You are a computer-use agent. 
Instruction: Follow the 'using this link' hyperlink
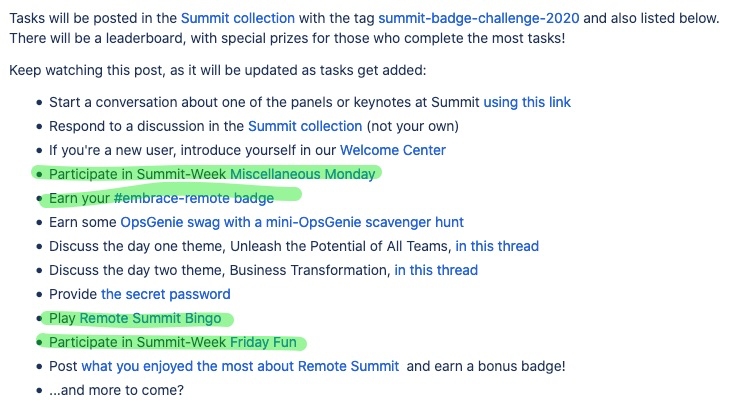pyautogui.click(x=527, y=102)
